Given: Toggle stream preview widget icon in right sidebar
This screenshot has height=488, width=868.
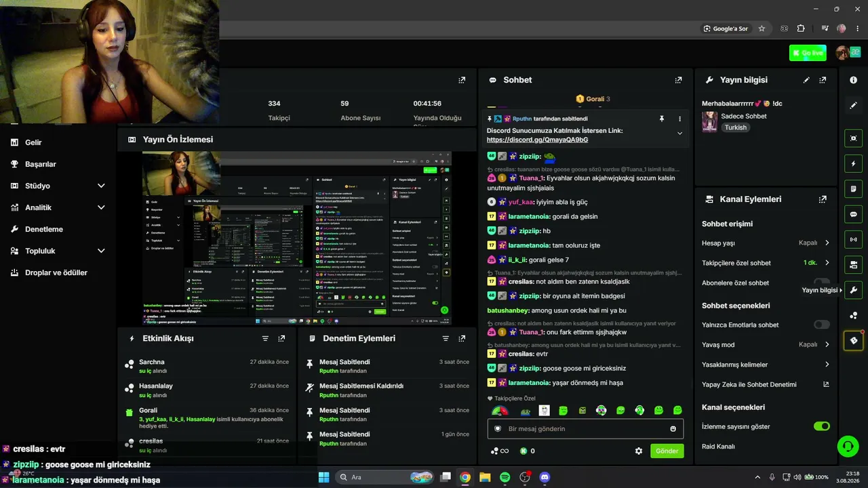Looking at the screenshot, I should [x=853, y=138].
